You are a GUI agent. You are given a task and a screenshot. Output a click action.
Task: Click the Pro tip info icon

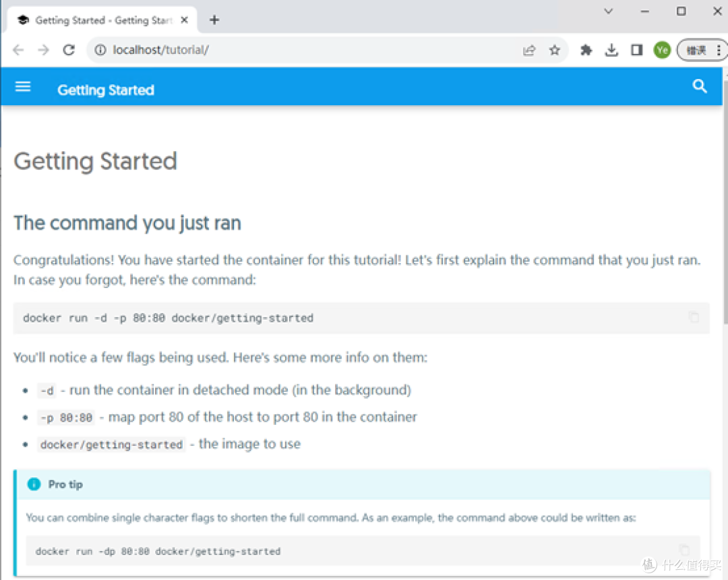click(34, 484)
